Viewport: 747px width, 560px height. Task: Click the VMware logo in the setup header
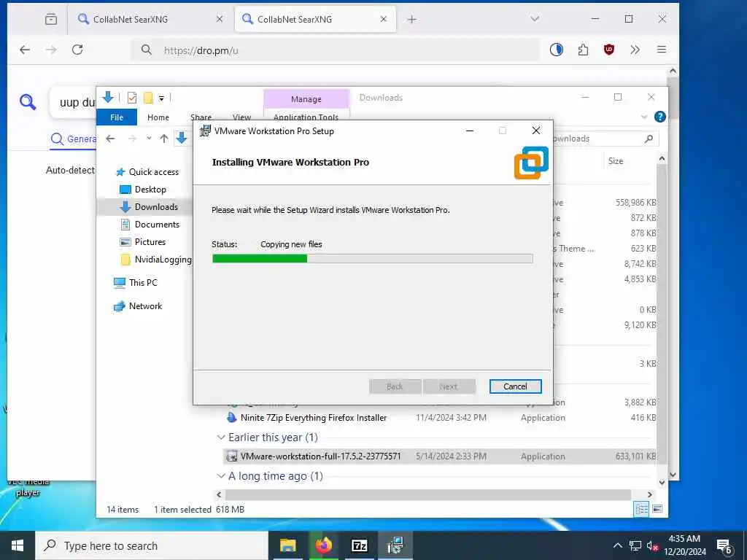click(531, 163)
